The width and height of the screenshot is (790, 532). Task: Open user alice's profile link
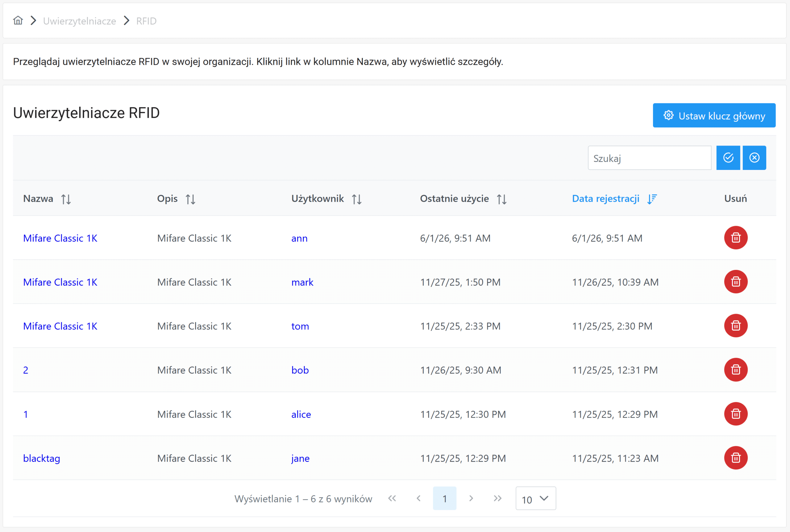coord(301,414)
